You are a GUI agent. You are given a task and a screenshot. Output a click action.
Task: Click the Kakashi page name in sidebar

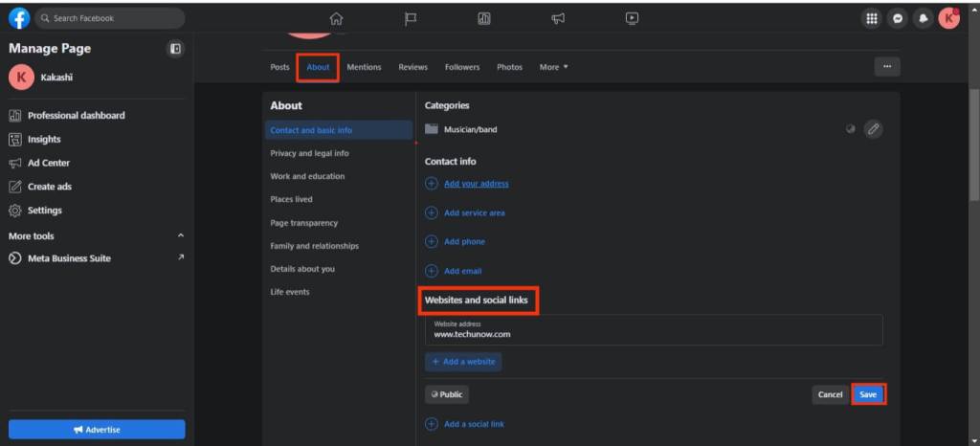[x=55, y=78]
